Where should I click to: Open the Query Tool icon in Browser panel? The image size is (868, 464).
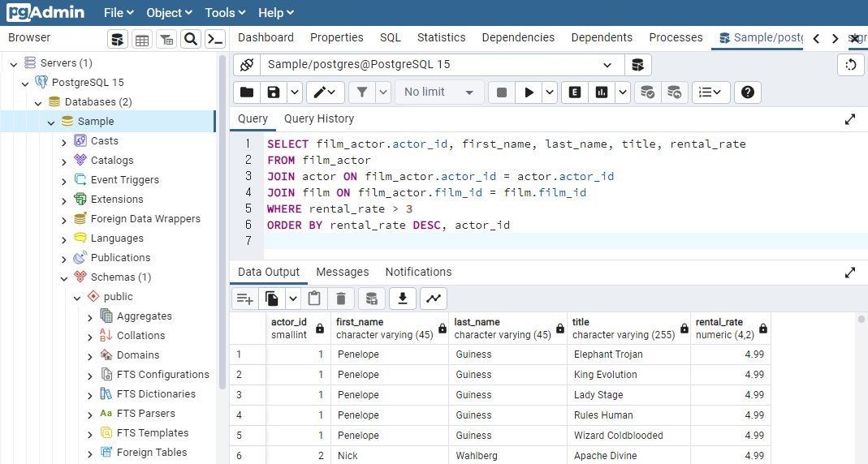118,39
